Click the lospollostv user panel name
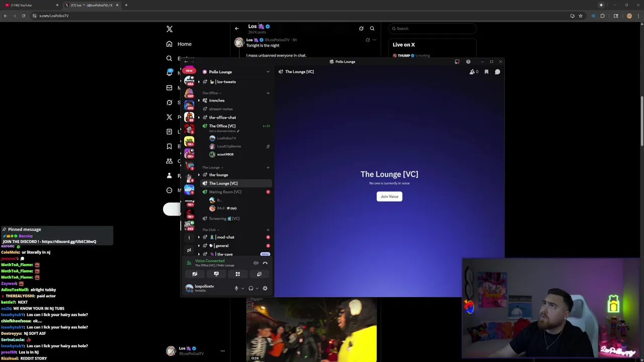Screen dimensions: 644x362 pos(204,287)
